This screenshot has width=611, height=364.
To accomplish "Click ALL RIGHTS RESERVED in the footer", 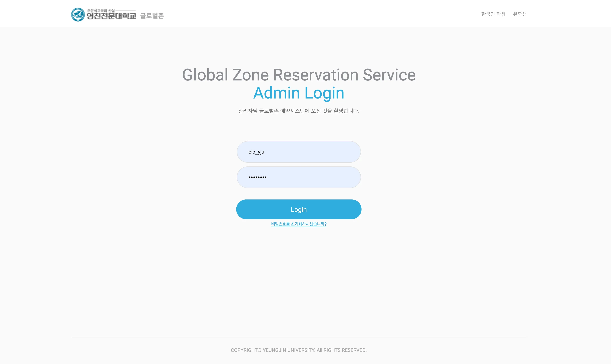I will pyautogui.click(x=341, y=350).
